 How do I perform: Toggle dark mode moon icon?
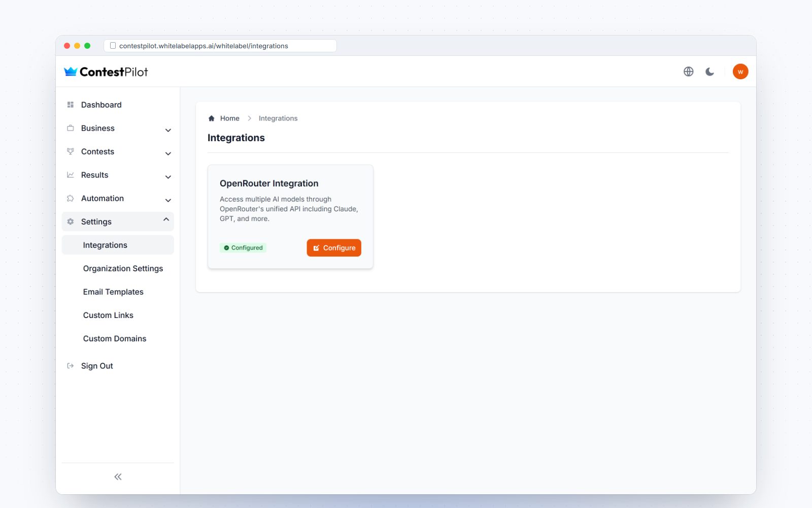pyautogui.click(x=709, y=72)
